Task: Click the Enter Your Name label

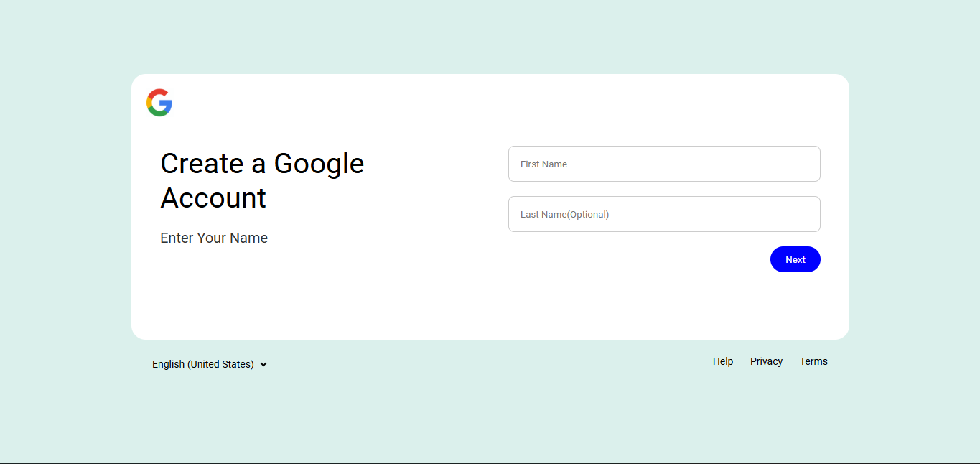Action: [x=213, y=238]
